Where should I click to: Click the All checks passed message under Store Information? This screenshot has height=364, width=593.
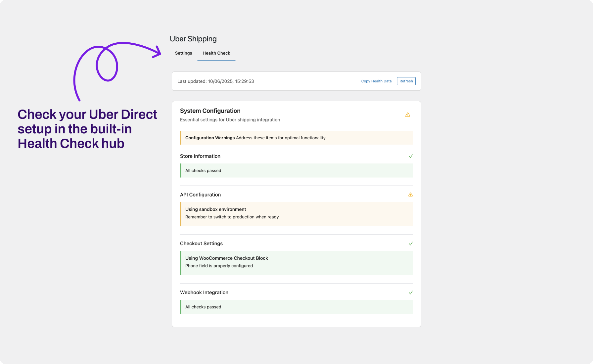click(203, 170)
